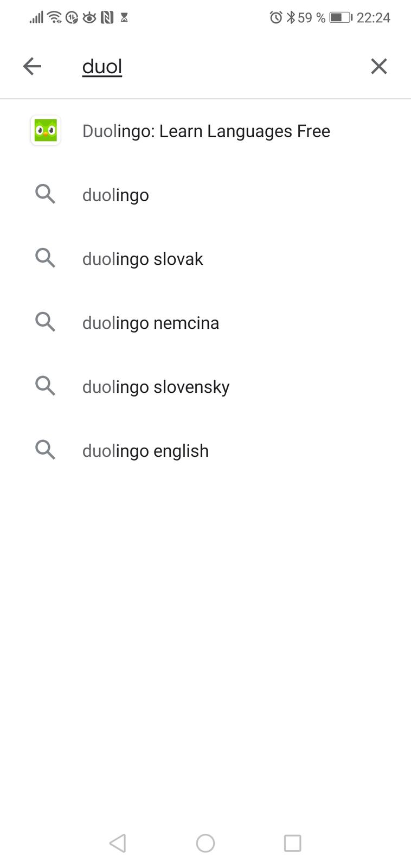Choose the 'duolingo slovak' suggestion
This screenshot has height=868, width=411.
[143, 259]
